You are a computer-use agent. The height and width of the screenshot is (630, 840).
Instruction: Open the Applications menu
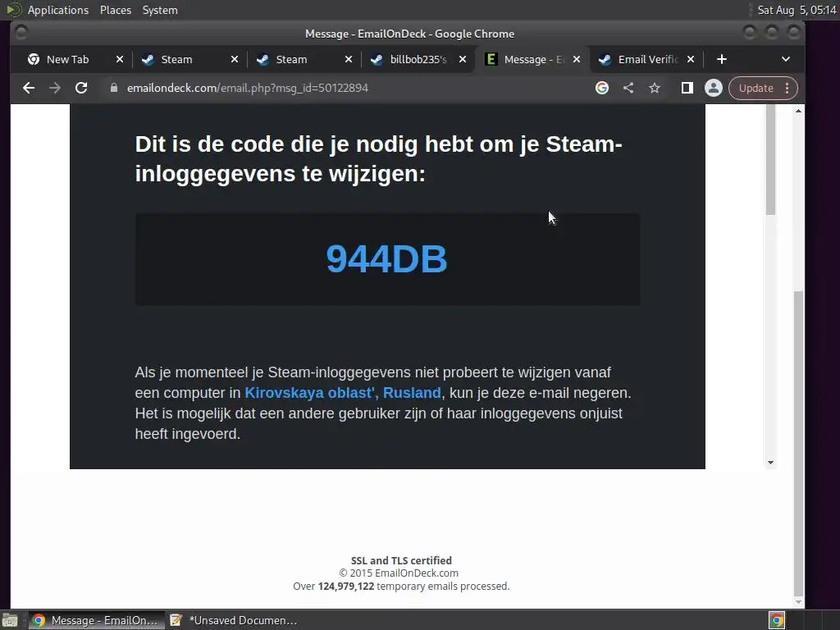58,10
